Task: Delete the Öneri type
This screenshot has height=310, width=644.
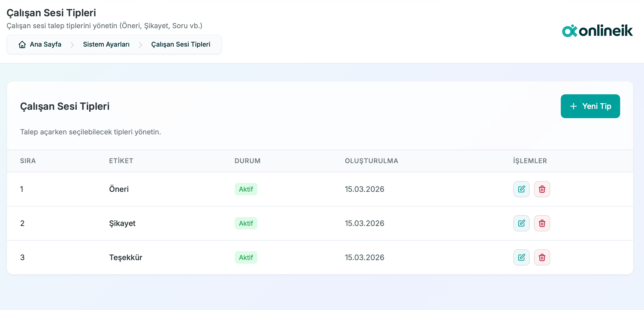Action: pos(542,189)
